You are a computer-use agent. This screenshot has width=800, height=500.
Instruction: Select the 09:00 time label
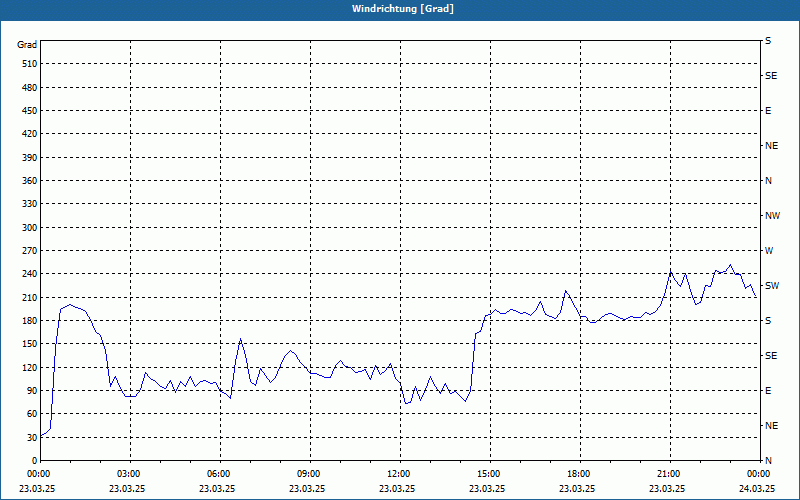point(310,473)
